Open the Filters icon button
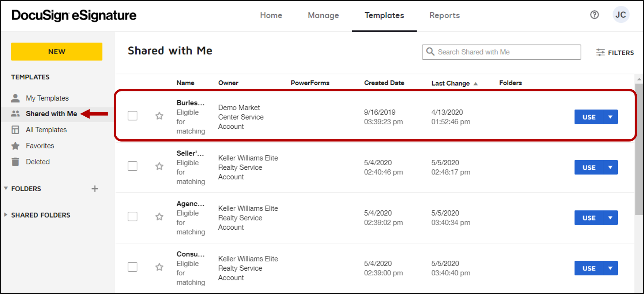 615,52
